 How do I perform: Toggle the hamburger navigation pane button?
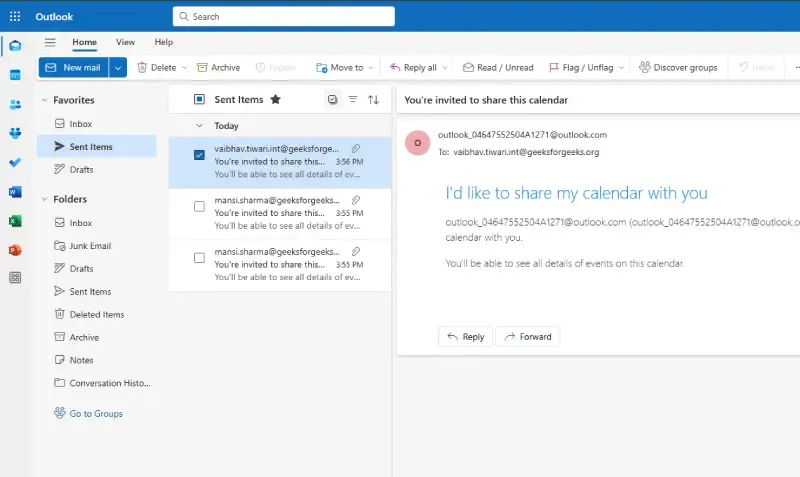(50, 42)
